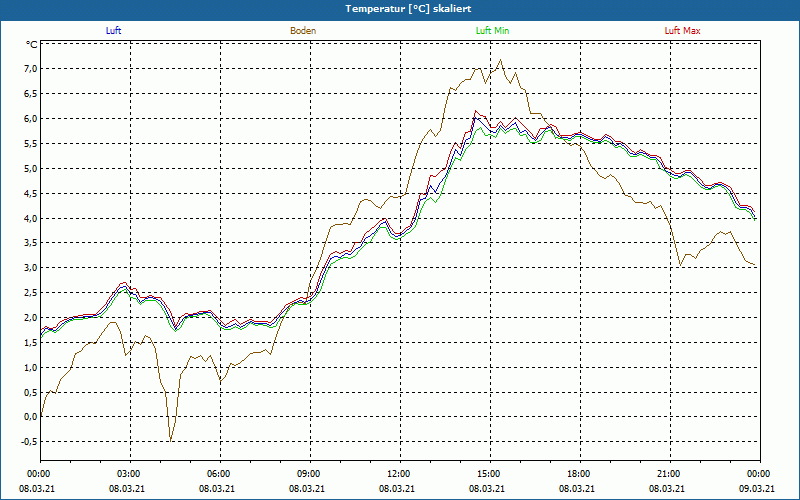Click the 'Luft' legend label

click(x=113, y=31)
